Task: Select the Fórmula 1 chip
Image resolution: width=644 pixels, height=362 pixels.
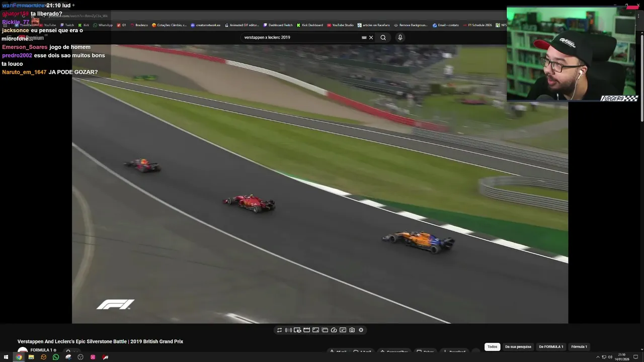Action: (x=579, y=347)
